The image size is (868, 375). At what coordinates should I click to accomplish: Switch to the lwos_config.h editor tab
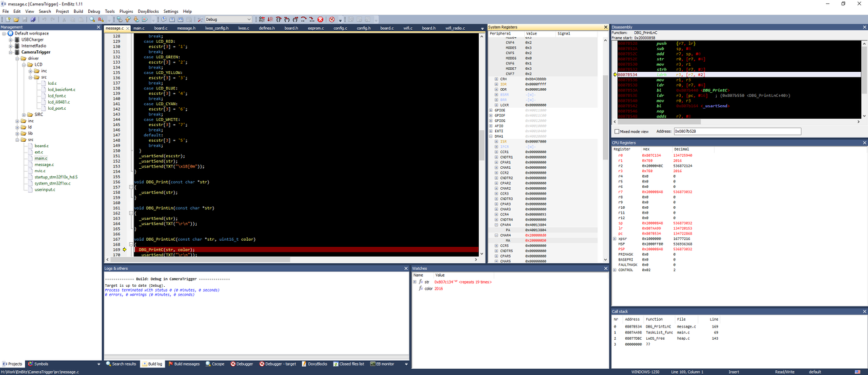218,28
